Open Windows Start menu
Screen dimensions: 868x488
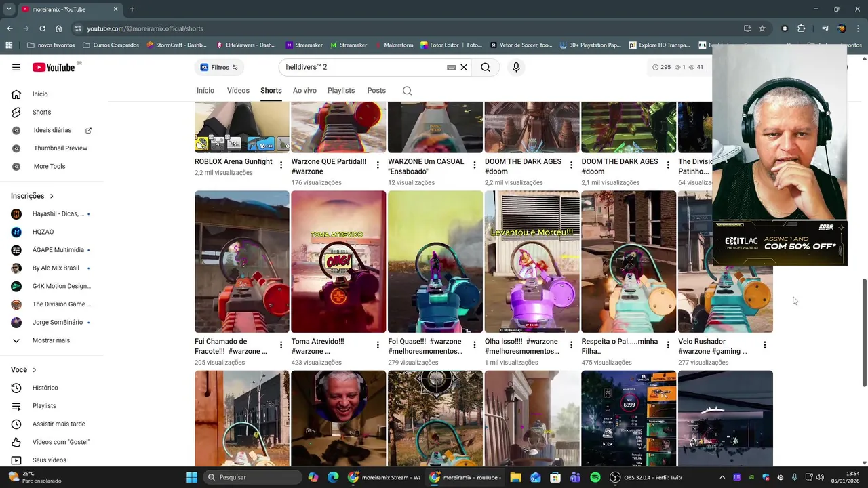coord(191,477)
